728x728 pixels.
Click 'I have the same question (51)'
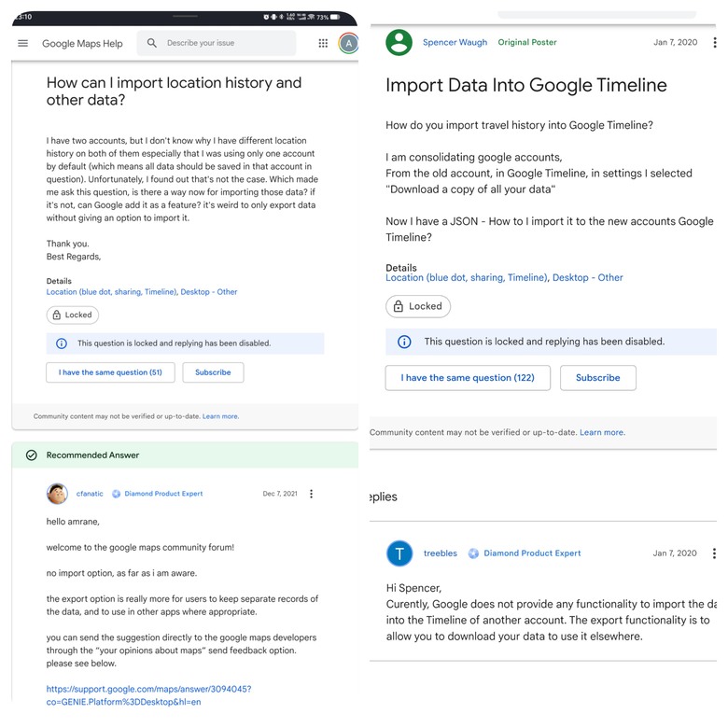110,372
